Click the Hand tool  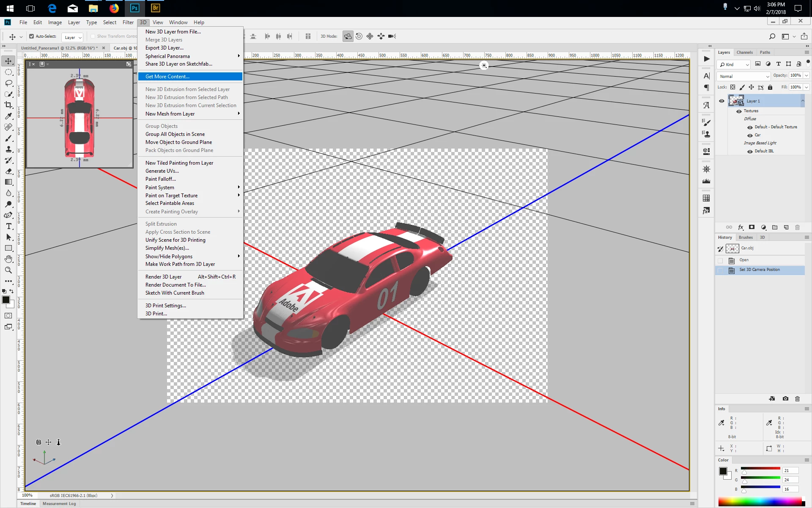coord(8,259)
